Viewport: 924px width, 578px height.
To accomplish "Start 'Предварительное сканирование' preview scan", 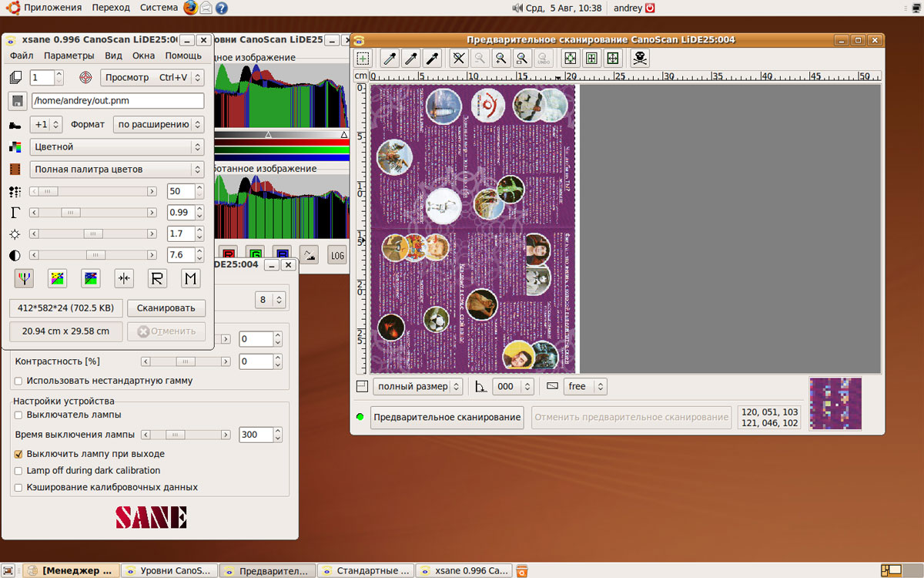I will [447, 417].
